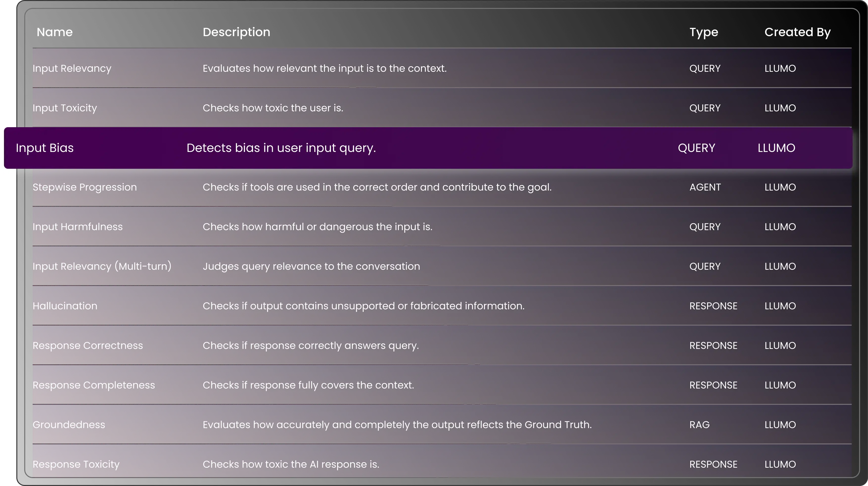Click the RESPONSE type label on Response Toxicity
The width and height of the screenshot is (868, 486).
(713, 464)
